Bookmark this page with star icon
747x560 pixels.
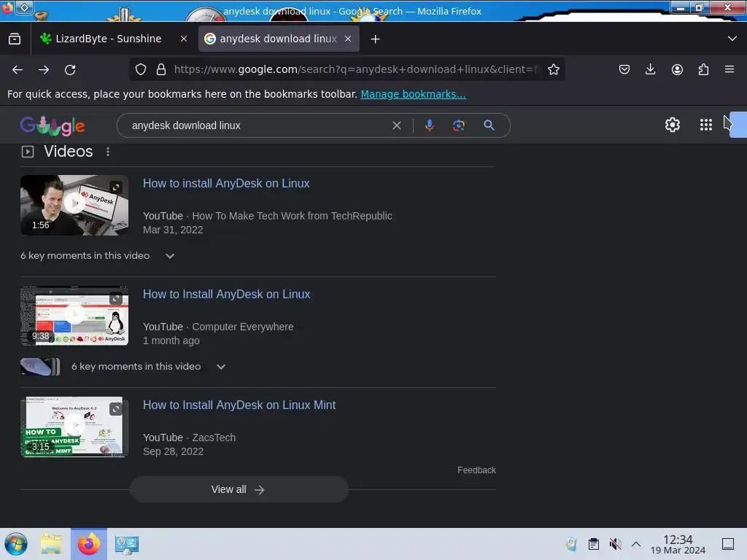[x=553, y=69]
